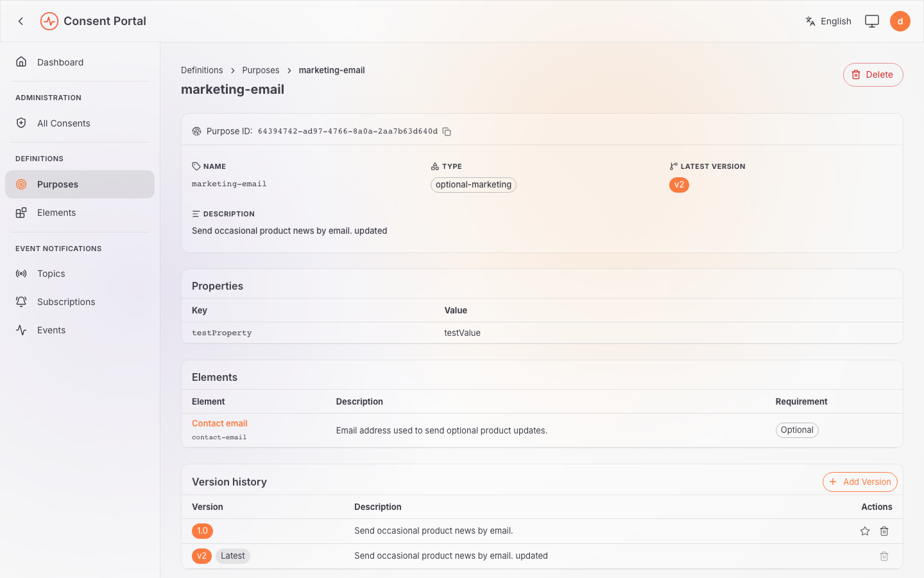Image resolution: width=924 pixels, height=578 pixels.
Task: Open Events in the sidebar
Action: pyautogui.click(x=80, y=330)
